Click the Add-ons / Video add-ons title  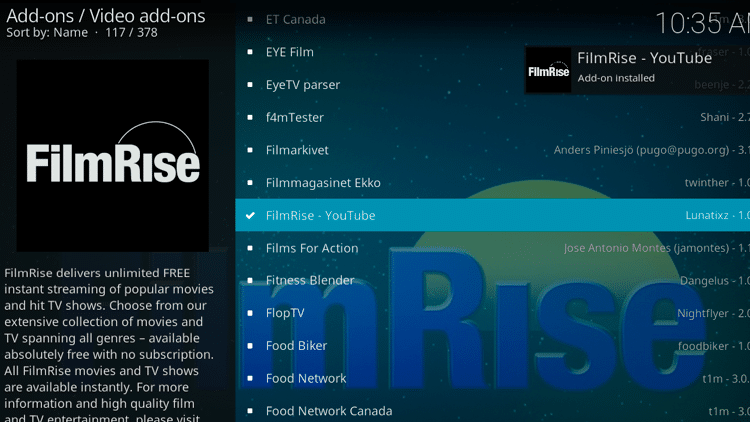[105, 15]
